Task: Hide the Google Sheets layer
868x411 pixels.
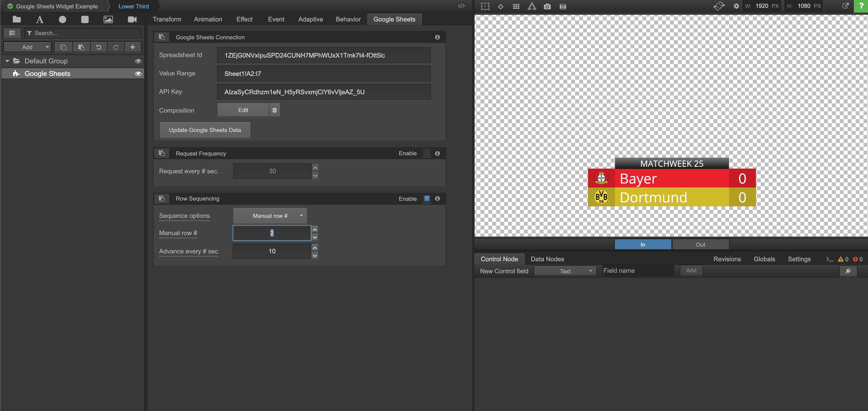Action: (138, 73)
